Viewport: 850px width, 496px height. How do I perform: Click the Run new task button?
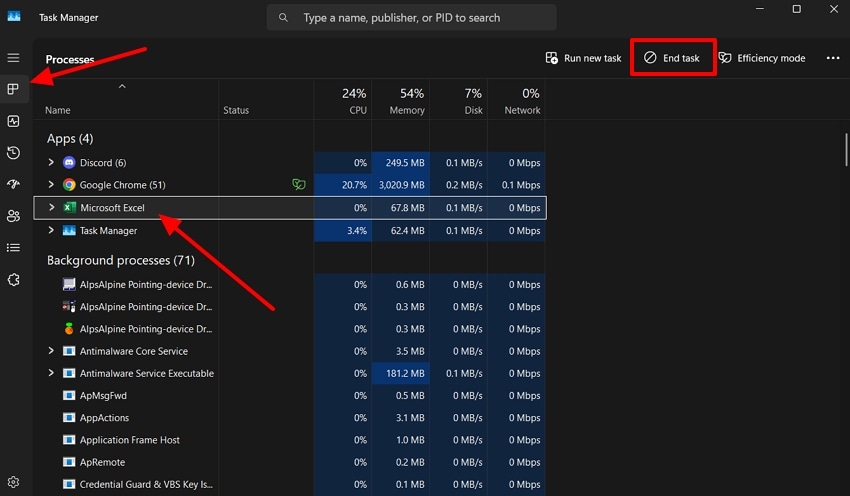583,58
